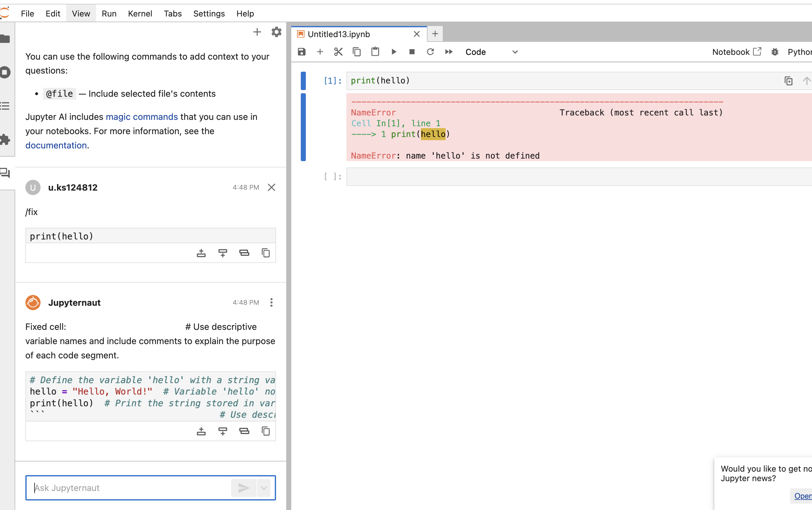Restart the kernel with the circular arrow icon

[430, 52]
